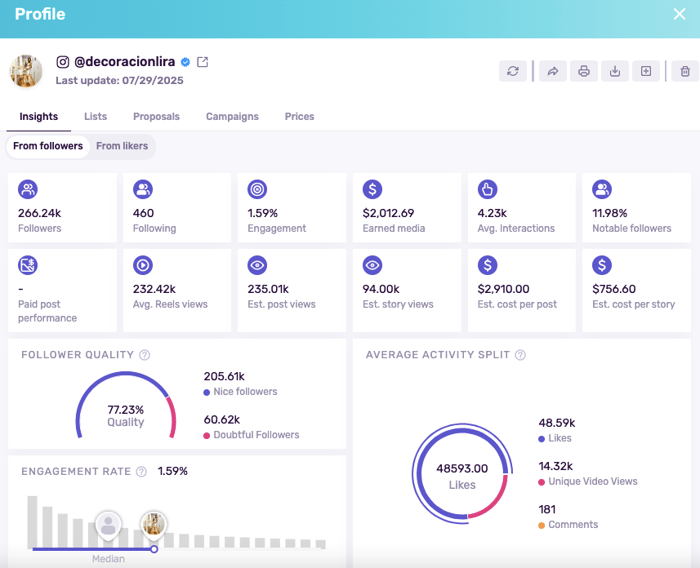Click the delete trash icon
Viewport: 700px width, 568px height.
pos(685,71)
